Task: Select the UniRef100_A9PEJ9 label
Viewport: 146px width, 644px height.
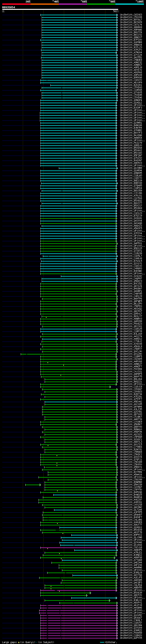Action: (131, 67)
